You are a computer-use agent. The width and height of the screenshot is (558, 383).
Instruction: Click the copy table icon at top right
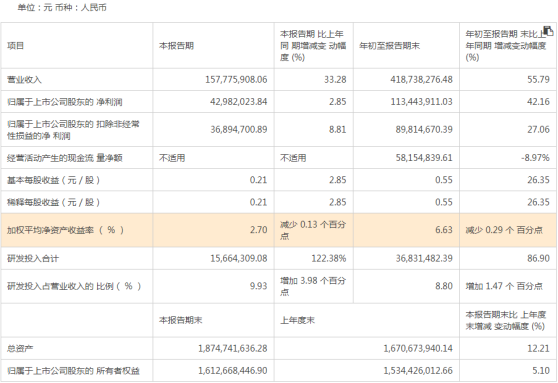(x=548, y=31)
